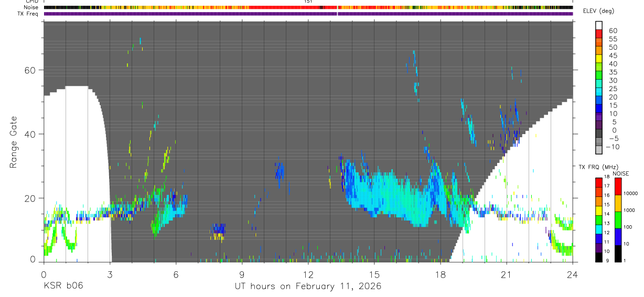The image size is (644, 297).
Task: Select the light gray bottom ELEV color bar segment
Action: (x=599, y=149)
